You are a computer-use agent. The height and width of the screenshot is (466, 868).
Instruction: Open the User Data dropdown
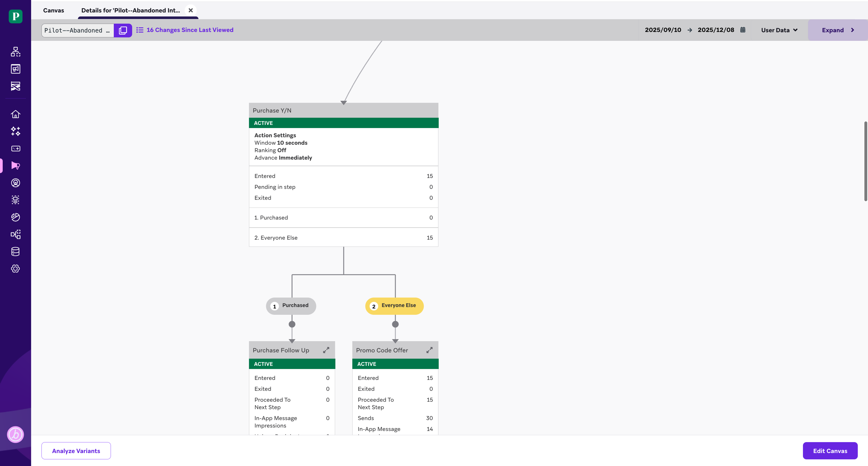tap(779, 30)
